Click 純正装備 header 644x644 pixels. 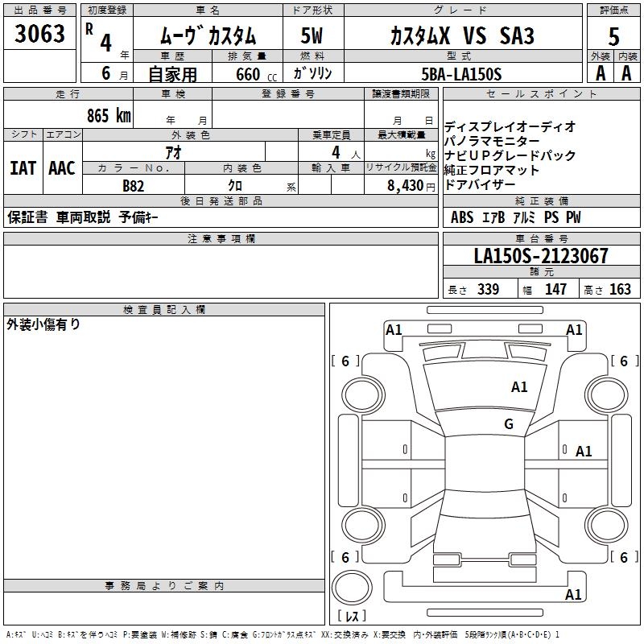point(541,200)
